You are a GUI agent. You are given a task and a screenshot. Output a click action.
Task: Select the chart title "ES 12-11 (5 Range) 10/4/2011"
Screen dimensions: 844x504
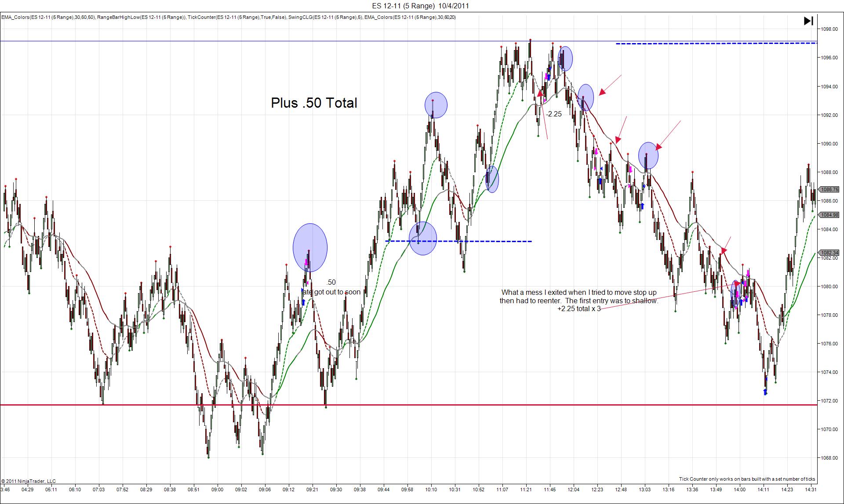420,6
